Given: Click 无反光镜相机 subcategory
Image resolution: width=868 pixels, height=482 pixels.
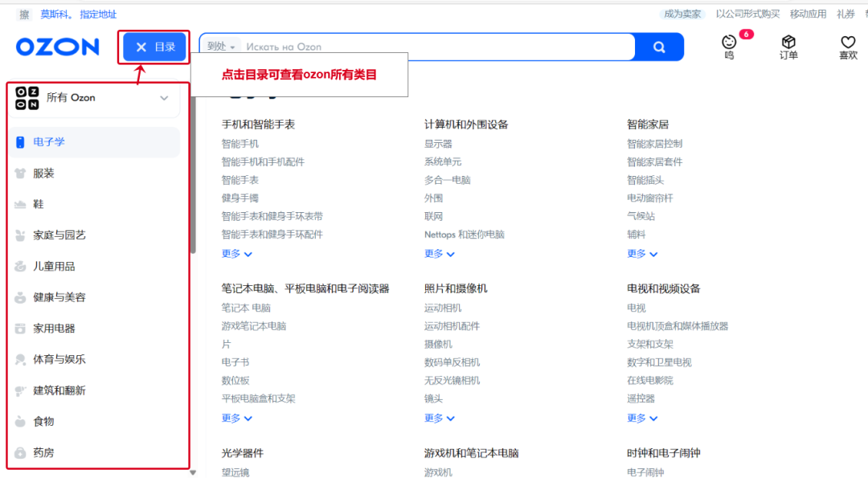Looking at the screenshot, I should pyautogui.click(x=452, y=380).
